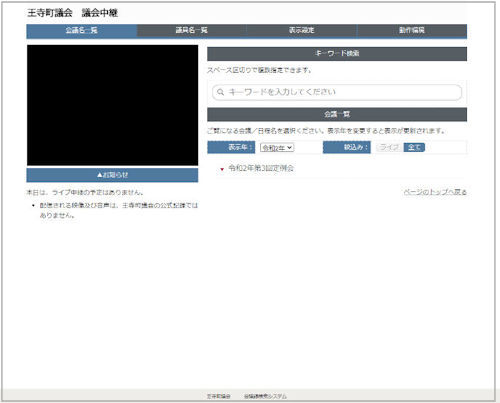Focus the keyword search input field
Viewport: 500px width, 403px height.
pos(337,92)
